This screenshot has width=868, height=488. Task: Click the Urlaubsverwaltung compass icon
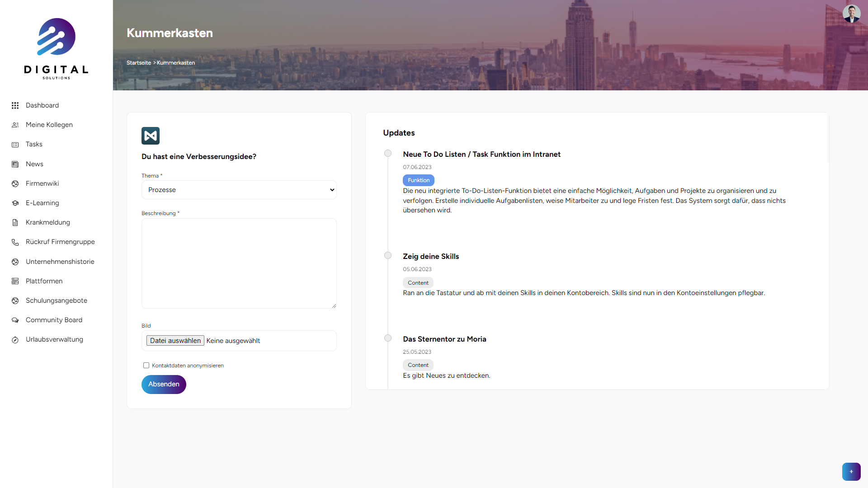tap(15, 340)
